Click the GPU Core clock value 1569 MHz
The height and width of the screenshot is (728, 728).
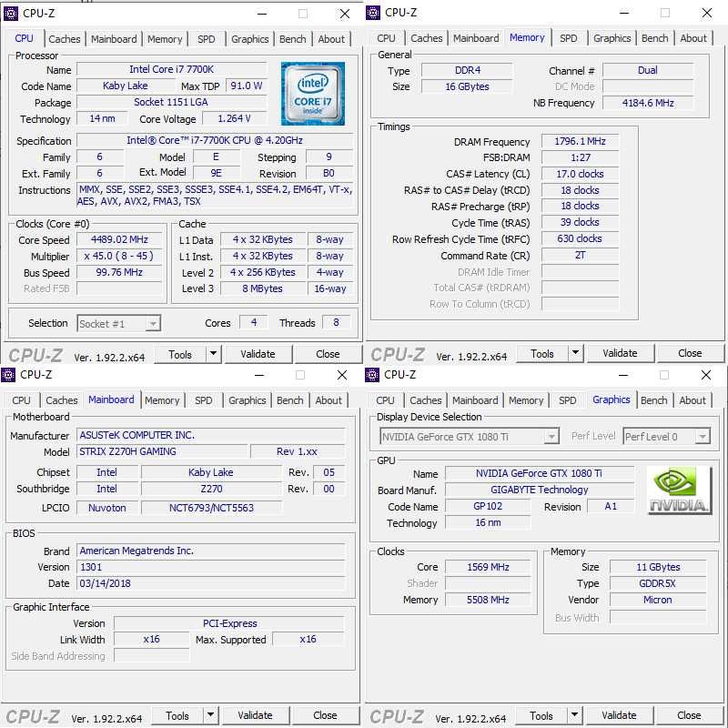tap(488, 567)
